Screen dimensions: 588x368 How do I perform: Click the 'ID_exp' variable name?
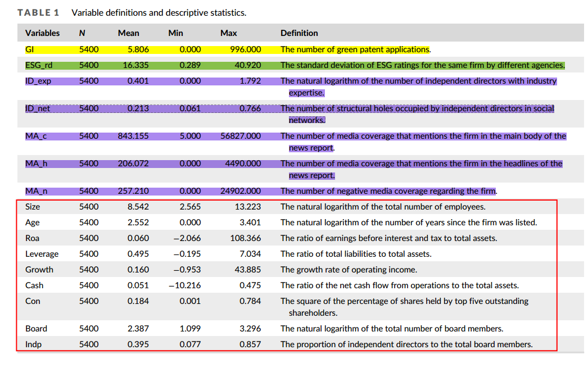click(38, 81)
